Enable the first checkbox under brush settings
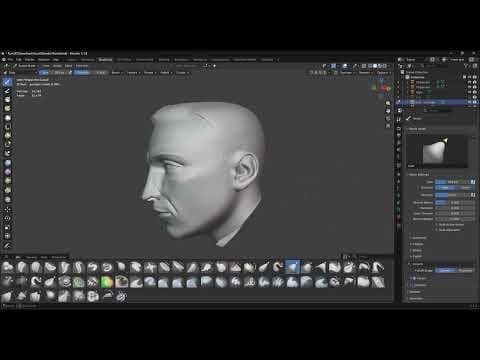 point(437,225)
